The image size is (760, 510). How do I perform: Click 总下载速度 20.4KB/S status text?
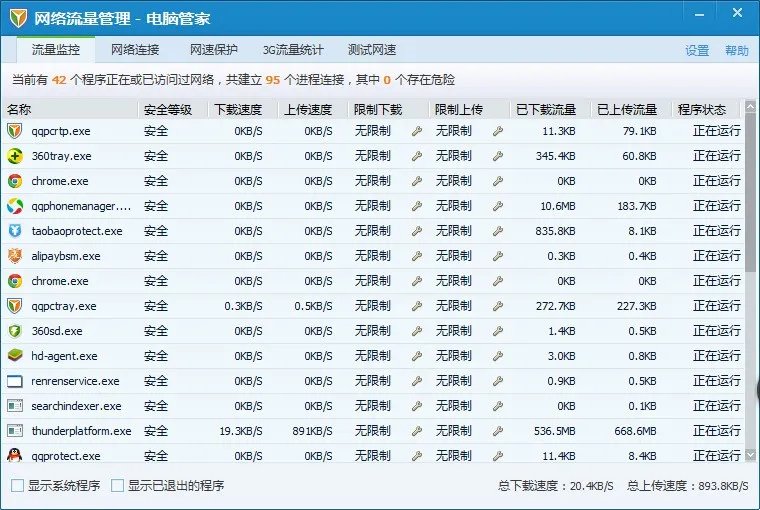(x=555, y=486)
